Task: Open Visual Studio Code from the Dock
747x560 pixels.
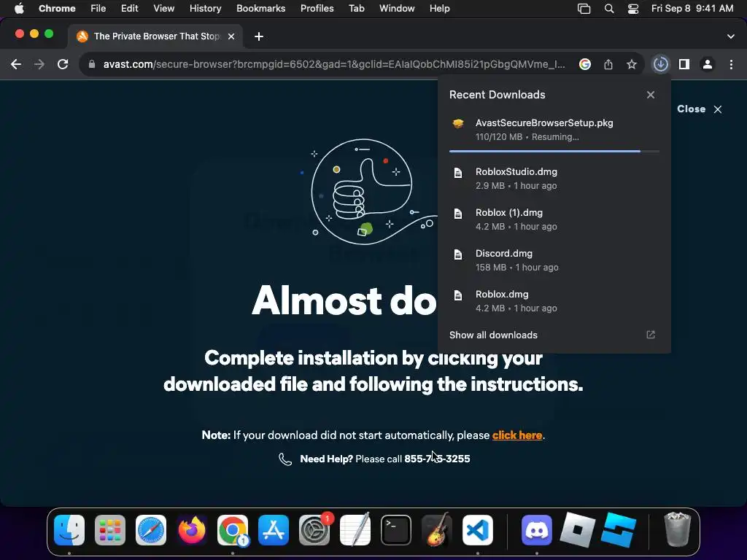Action: pyautogui.click(x=478, y=530)
